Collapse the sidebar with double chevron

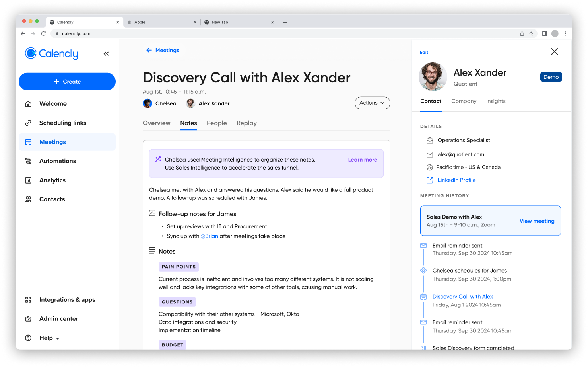click(106, 54)
